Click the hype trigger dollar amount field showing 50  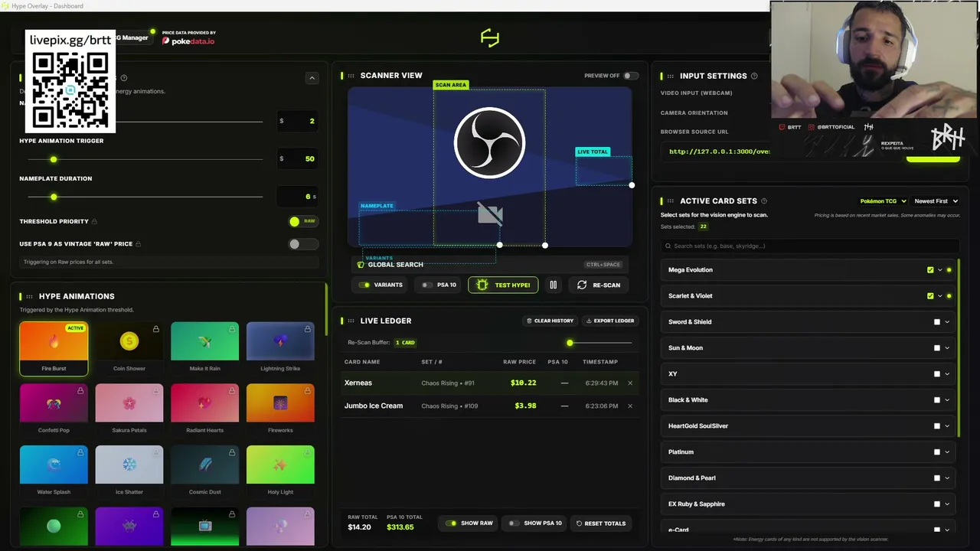click(x=297, y=158)
